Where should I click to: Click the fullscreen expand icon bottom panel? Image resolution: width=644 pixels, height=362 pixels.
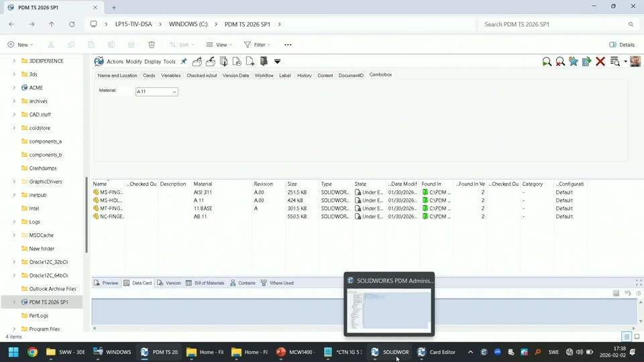[x=639, y=283]
